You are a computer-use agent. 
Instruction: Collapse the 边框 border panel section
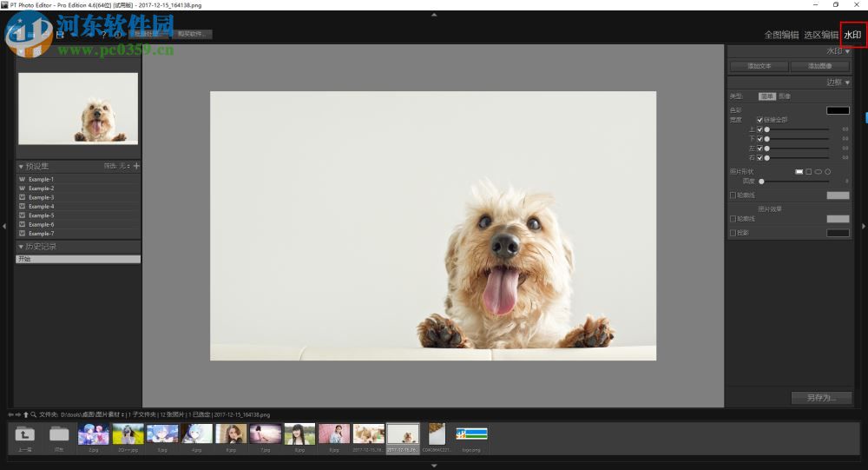pos(847,83)
